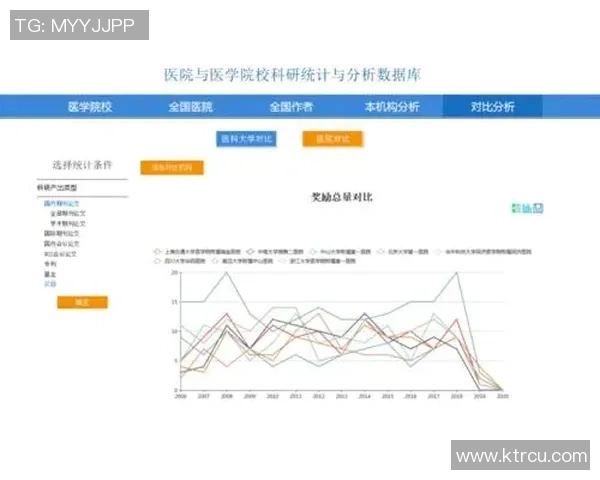
Task: Click the save as image toolbox icon
Action: (538, 208)
